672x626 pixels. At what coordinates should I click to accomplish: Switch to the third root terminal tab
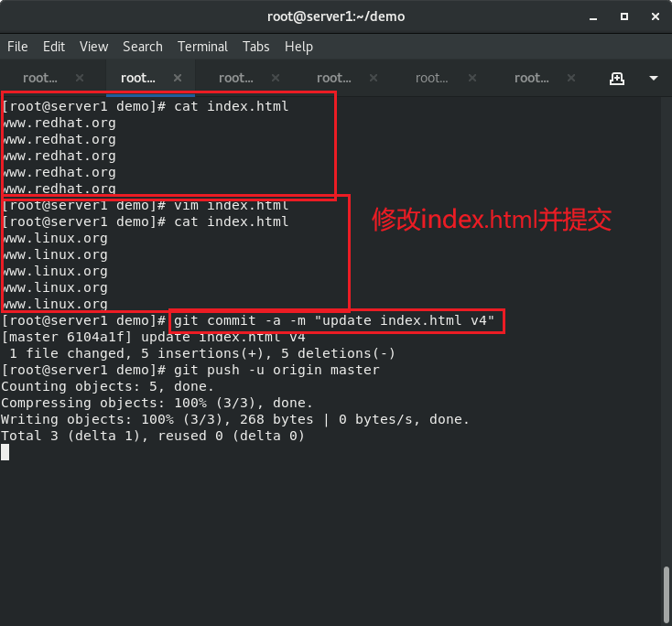[235, 78]
